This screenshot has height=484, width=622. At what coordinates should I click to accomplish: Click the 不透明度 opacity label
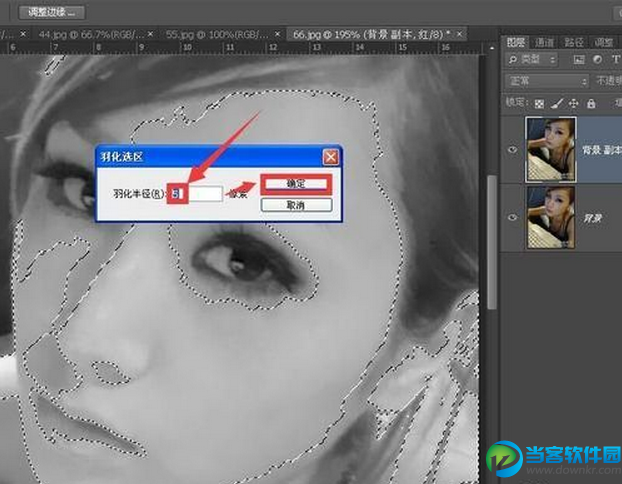pos(609,81)
